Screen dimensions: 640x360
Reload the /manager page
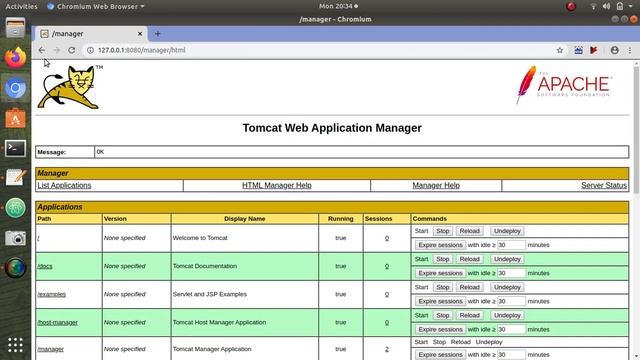pos(72,50)
